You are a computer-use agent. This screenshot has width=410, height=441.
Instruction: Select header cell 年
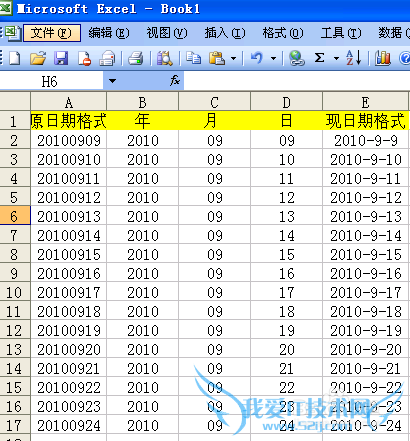(143, 121)
